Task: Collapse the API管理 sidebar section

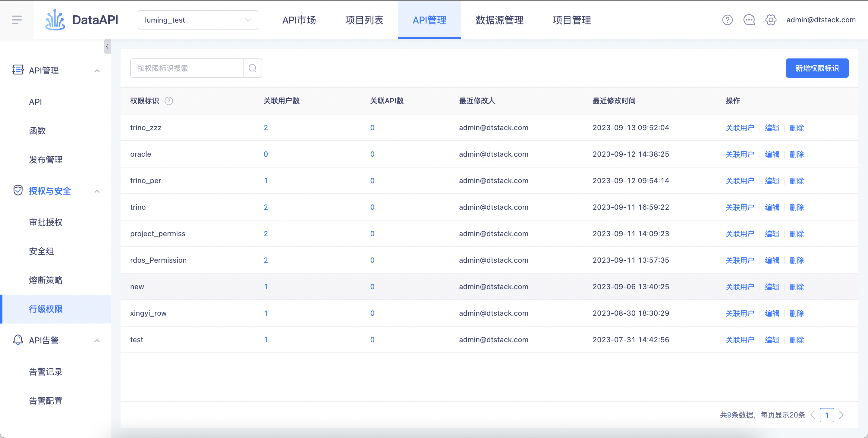Action: (x=97, y=71)
